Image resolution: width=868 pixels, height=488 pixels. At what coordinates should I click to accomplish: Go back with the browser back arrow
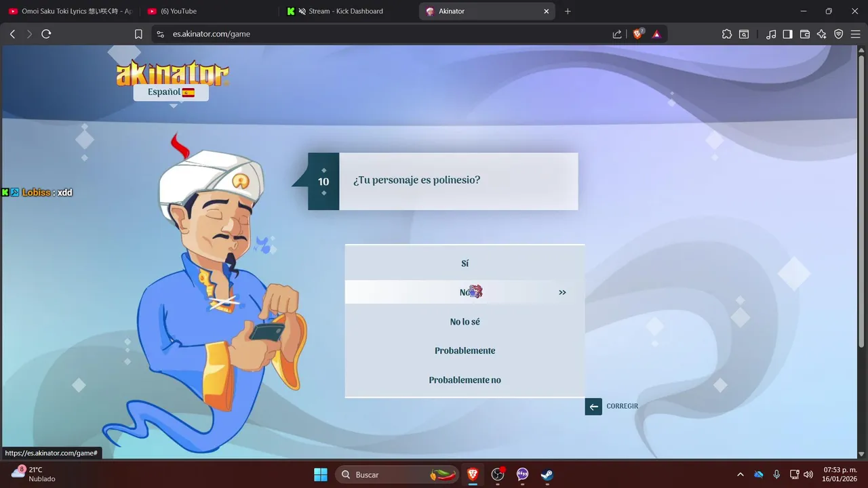point(12,34)
